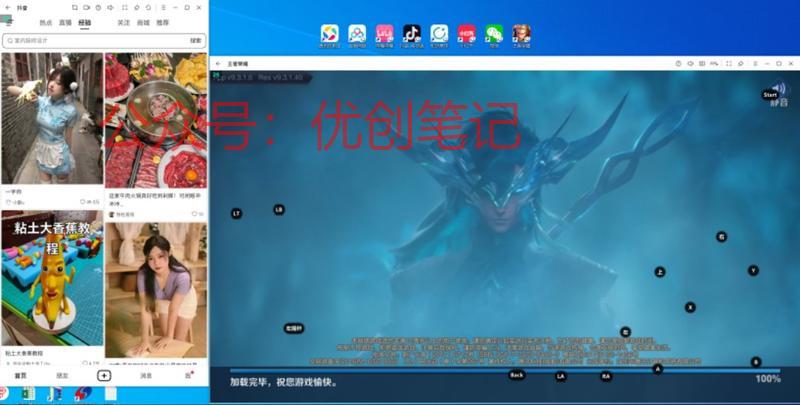Open the red Xiaohongshu desktop shortcut
The height and width of the screenshot is (405, 800).
[466, 34]
